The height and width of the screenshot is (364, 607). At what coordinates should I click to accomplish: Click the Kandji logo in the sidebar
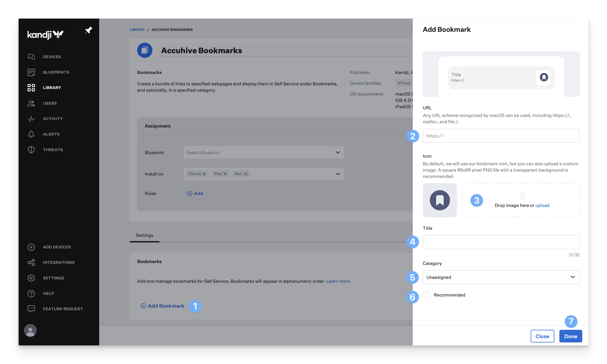tap(45, 34)
